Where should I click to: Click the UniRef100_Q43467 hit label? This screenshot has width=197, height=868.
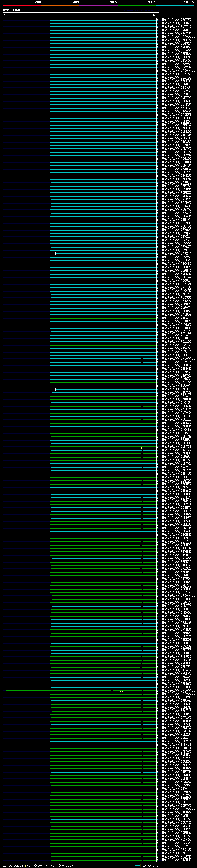coord(177,60)
